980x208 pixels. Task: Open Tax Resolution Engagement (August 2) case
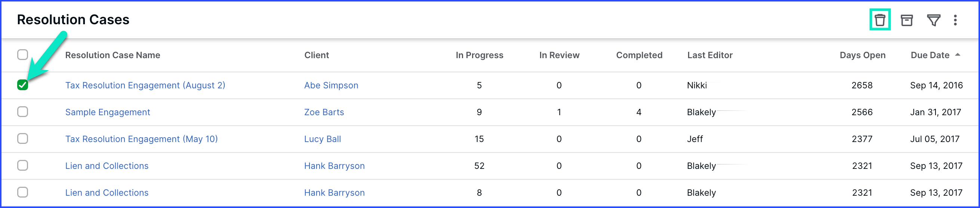click(x=145, y=85)
